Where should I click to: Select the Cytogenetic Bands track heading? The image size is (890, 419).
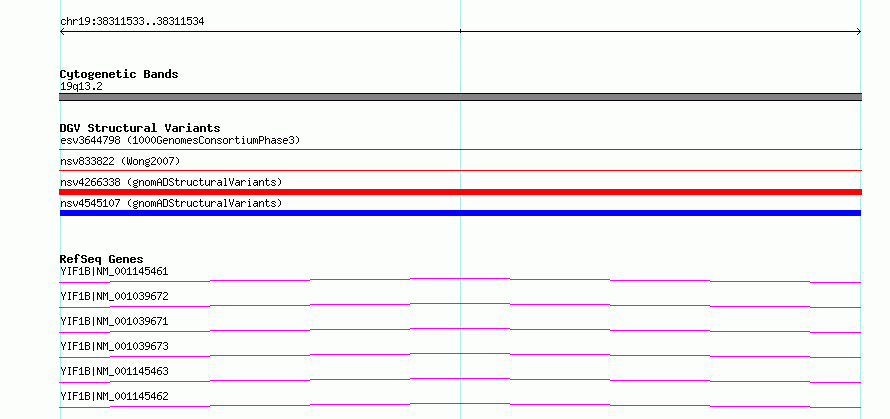coord(119,74)
